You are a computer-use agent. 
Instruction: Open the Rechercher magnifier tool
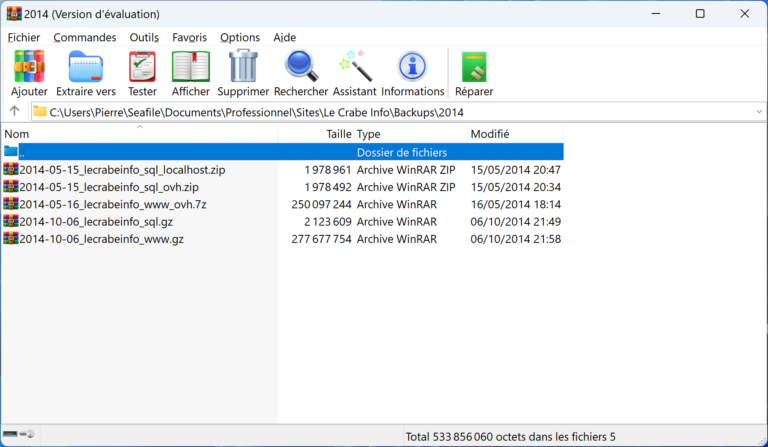click(x=300, y=68)
